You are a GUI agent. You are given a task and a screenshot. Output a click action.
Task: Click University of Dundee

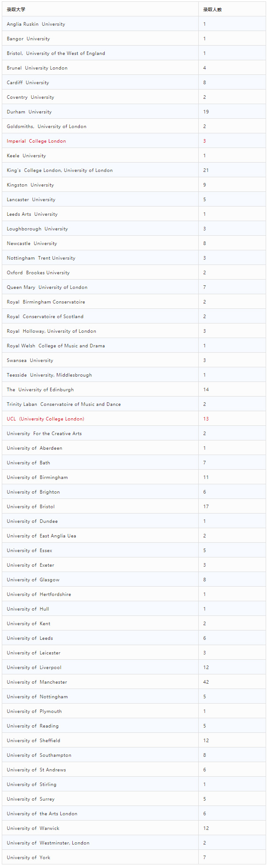coord(32,521)
